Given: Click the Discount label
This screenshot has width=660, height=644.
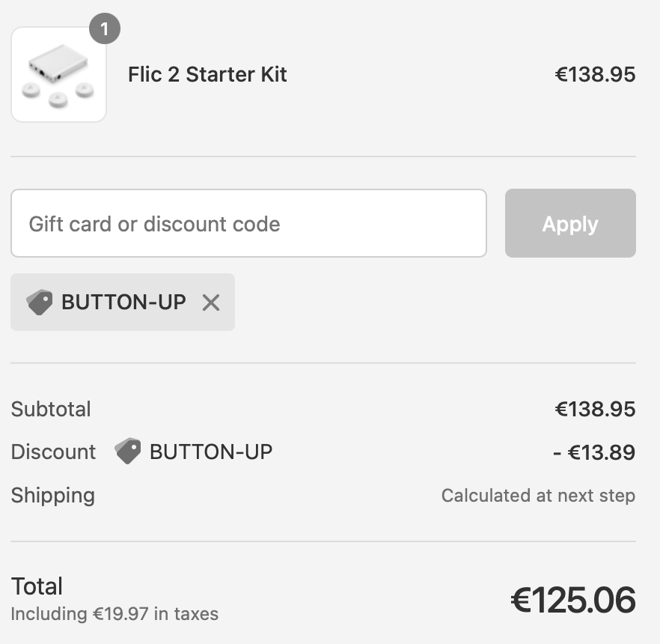Looking at the screenshot, I should pyautogui.click(x=53, y=452).
